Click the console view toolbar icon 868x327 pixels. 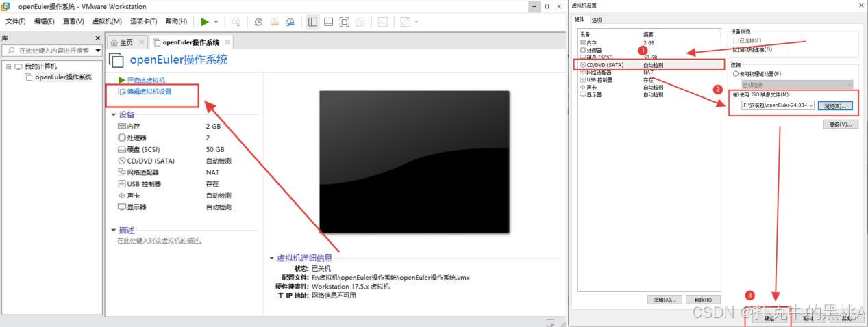[382, 22]
